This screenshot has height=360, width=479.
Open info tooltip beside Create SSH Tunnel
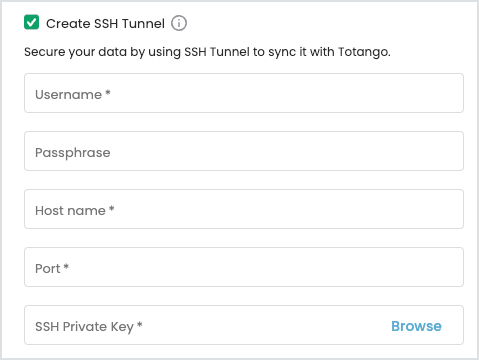(179, 23)
